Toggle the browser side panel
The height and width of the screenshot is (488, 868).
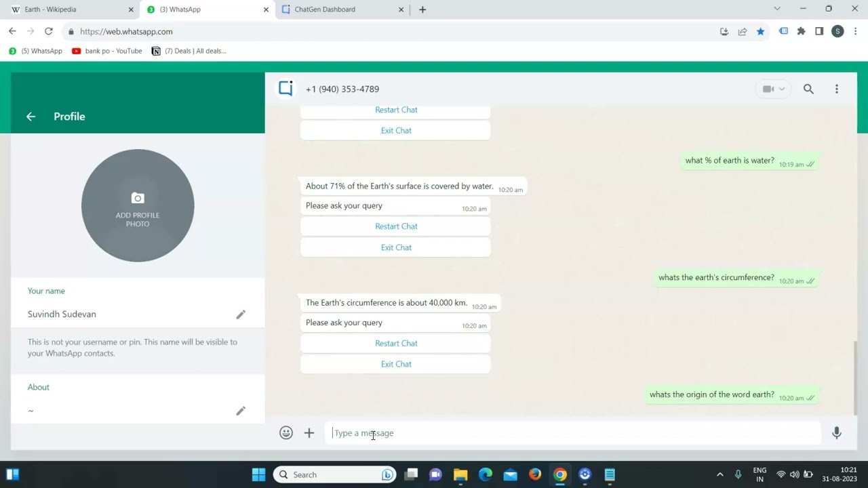click(819, 31)
